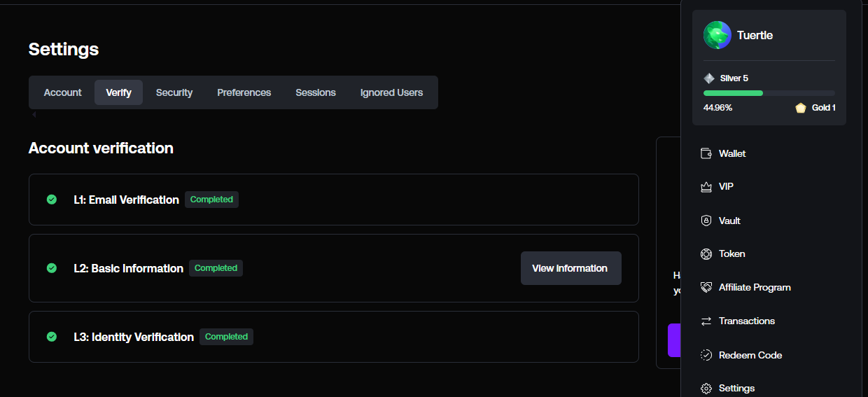This screenshot has width=868, height=397.
Task: Click the L3 Identity Verification row
Action: [333, 337]
